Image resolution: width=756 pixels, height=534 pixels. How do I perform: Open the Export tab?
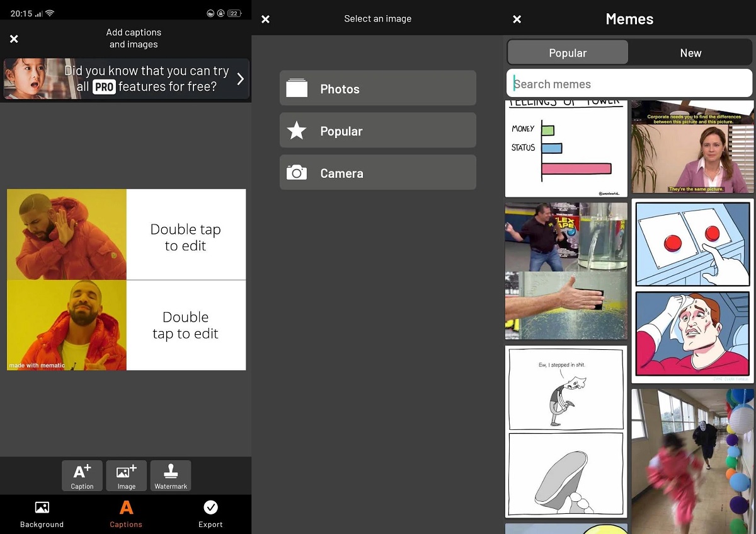tap(210, 514)
